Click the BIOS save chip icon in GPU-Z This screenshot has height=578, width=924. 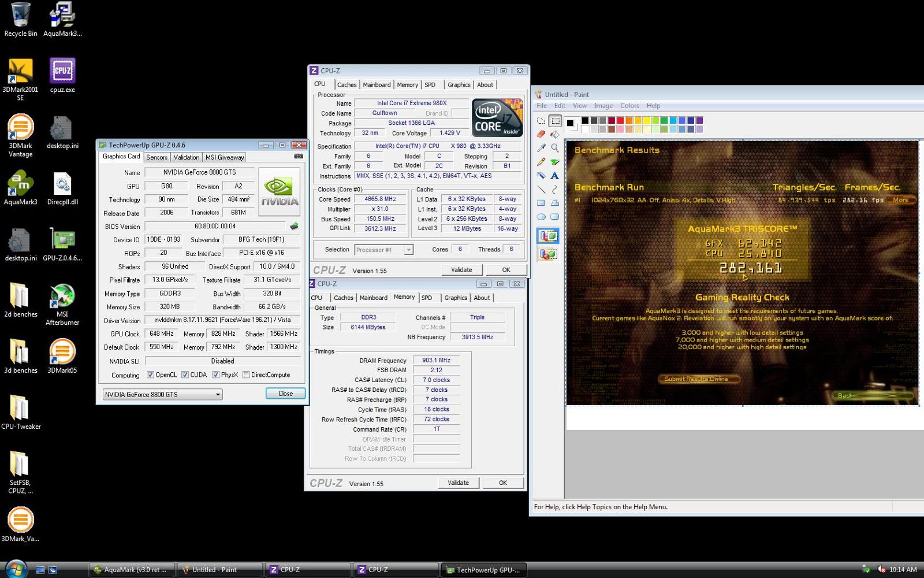click(294, 227)
